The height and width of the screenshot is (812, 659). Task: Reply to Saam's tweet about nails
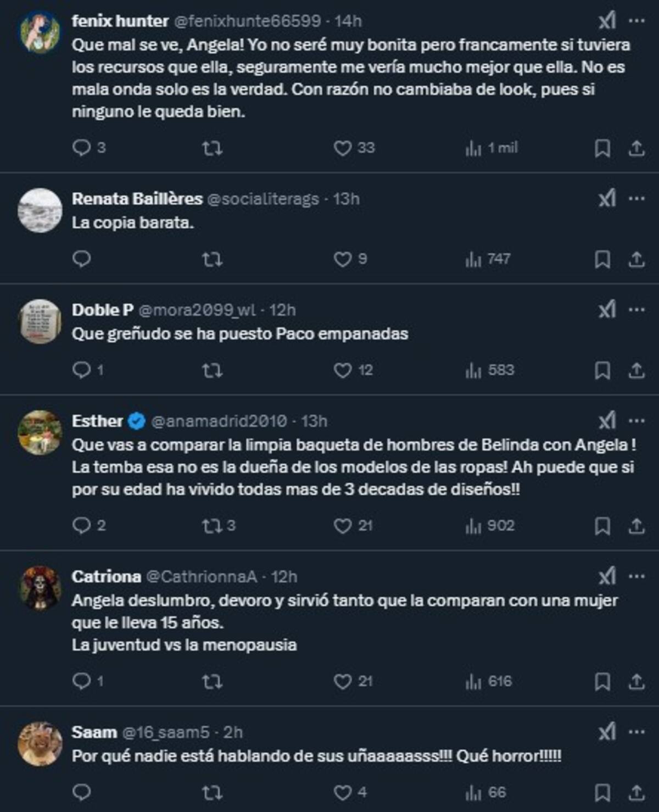click(82, 792)
